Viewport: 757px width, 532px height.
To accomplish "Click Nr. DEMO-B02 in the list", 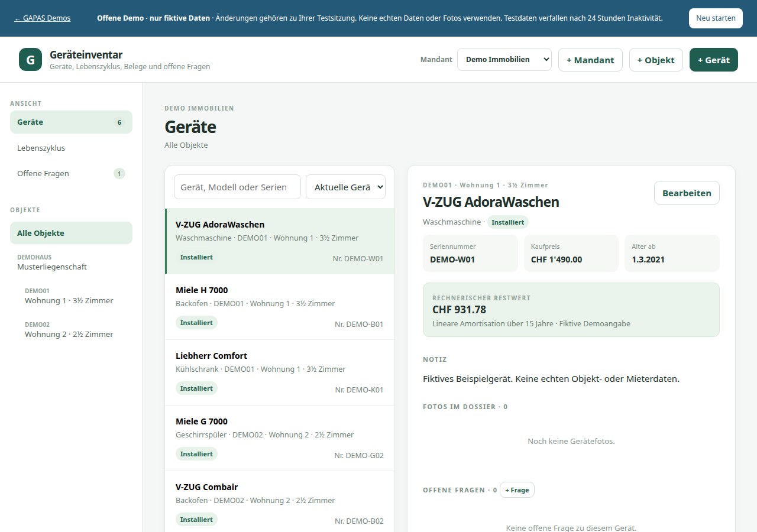I will [359, 521].
